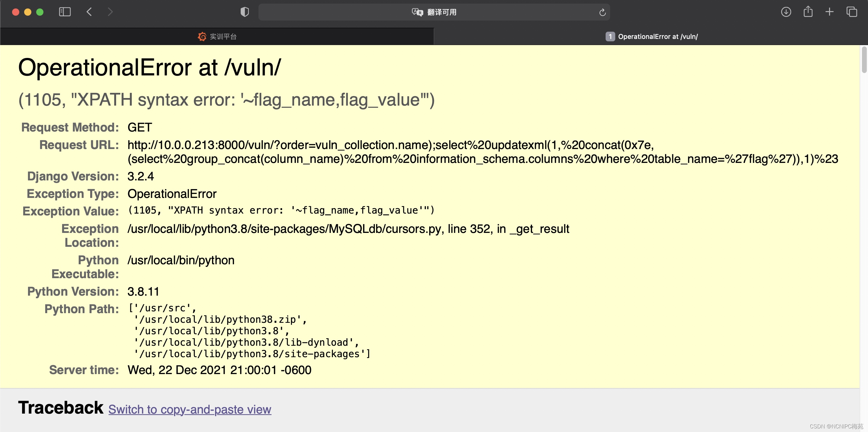The height and width of the screenshot is (432, 868).
Task: Click the Request URL value text
Action: (483, 152)
